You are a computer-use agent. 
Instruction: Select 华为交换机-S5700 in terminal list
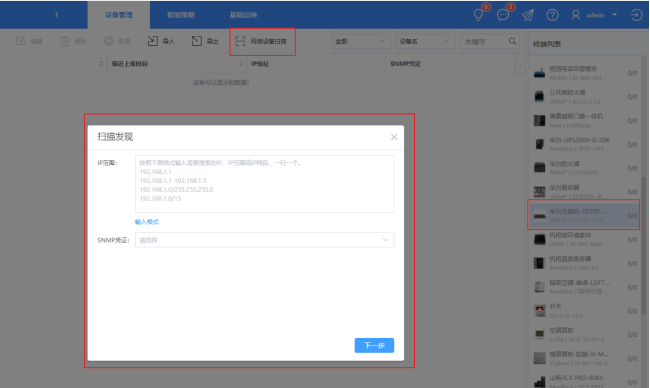pyautogui.click(x=584, y=216)
